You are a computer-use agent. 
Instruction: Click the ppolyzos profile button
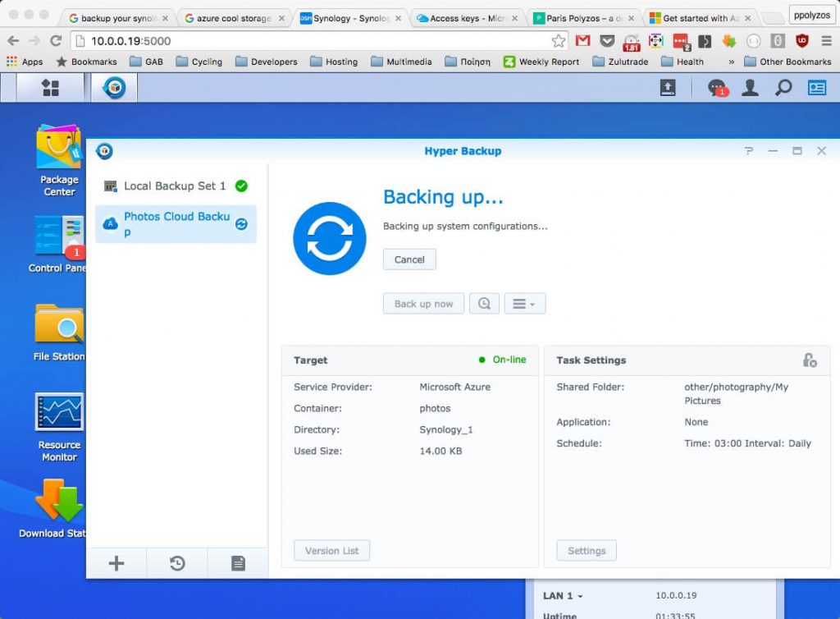[x=811, y=15]
